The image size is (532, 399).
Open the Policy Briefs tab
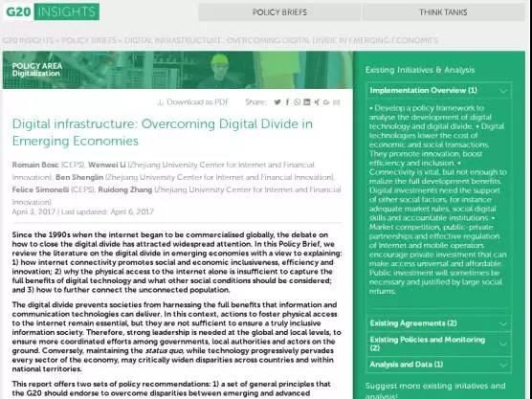pos(279,12)
